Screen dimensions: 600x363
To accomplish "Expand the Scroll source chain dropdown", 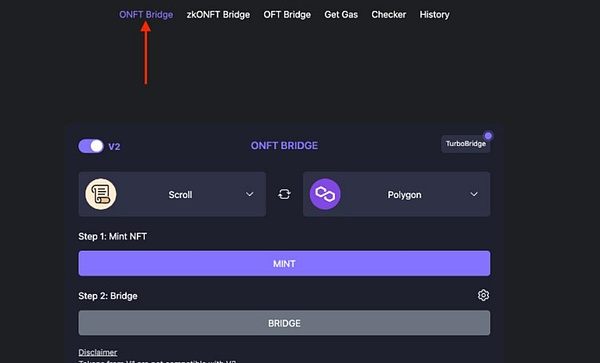I will click(172, 194).
